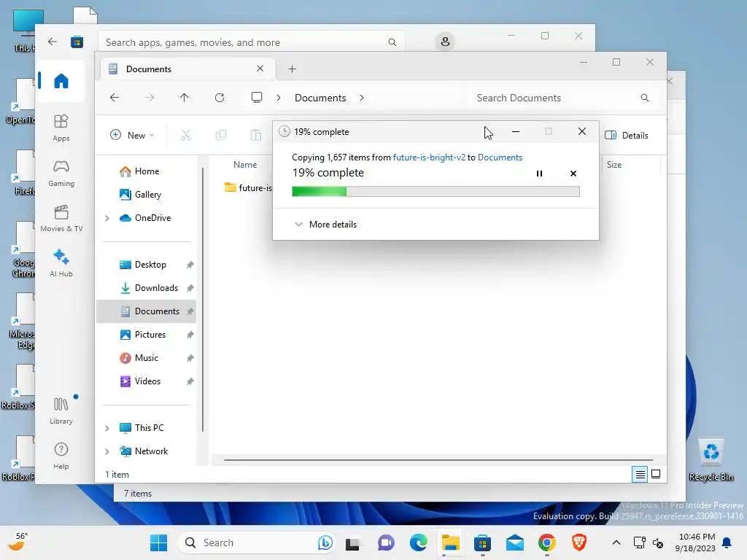Toggle the Details pane
This screenshot has height=560, width=747.
(627, 135)
